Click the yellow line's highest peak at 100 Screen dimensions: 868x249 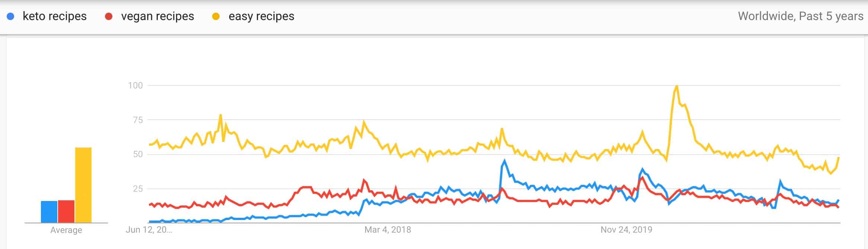(x=676, y=86)
